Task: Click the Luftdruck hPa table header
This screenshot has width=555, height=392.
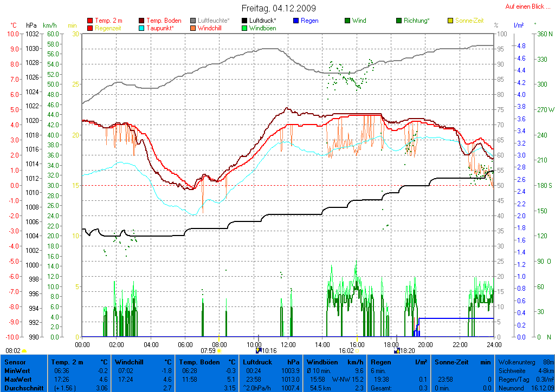Action: [270, 361]
